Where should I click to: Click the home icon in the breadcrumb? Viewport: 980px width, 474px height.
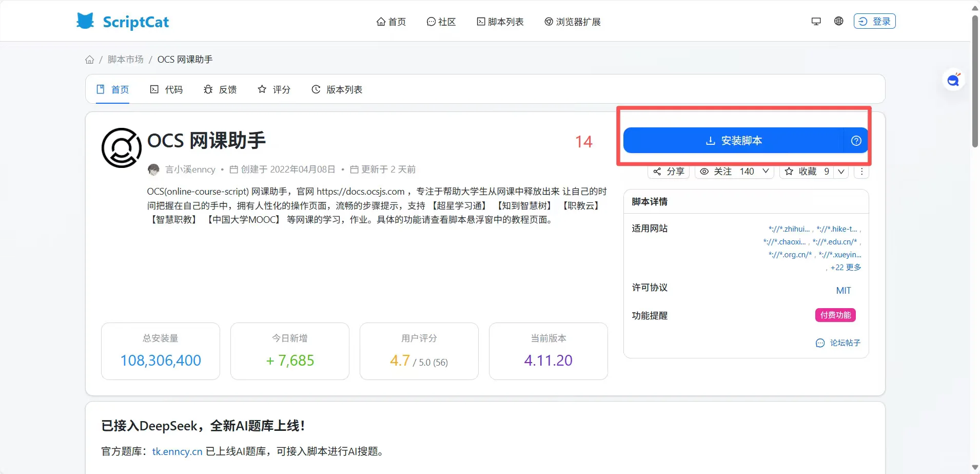click(x=90, y=59)
